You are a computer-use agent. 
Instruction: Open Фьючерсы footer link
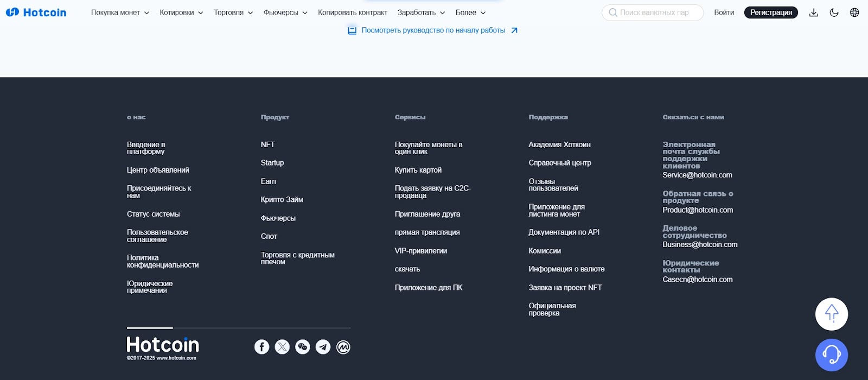(x=278, y=218)
